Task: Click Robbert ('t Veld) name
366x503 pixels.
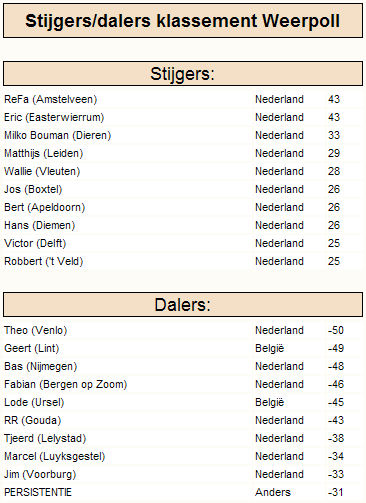Action: point(44,261)
